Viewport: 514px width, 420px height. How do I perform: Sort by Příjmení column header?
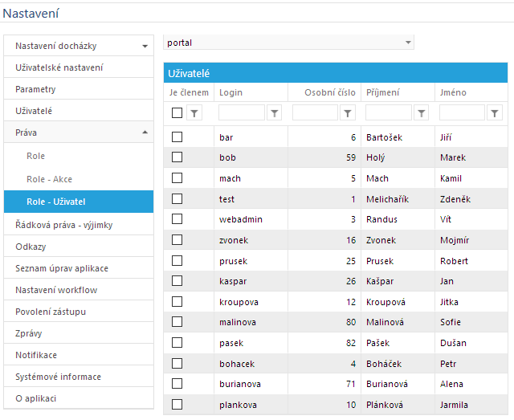click(398, 92)
